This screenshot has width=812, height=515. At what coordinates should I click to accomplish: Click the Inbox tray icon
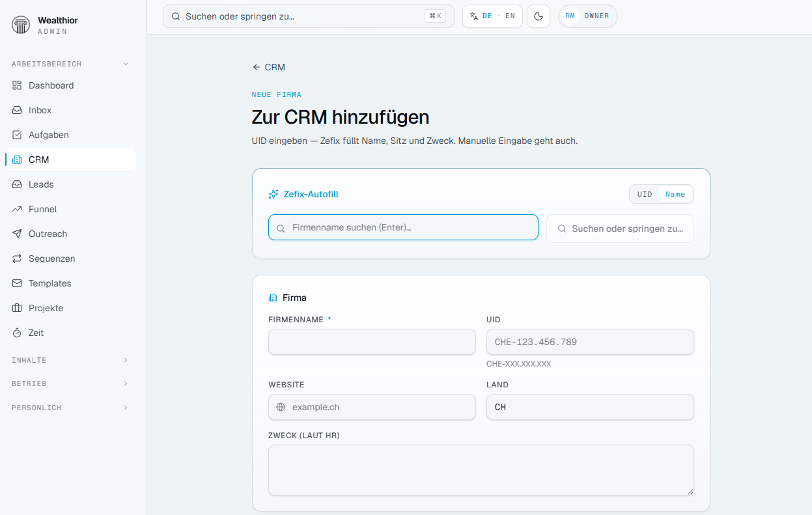click(x=17, y=110)
